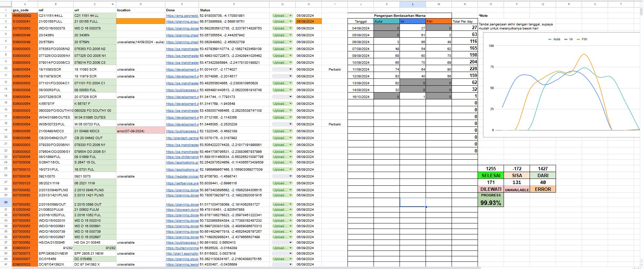
Task: Select column L header
Action: click(x=413, y=4)
